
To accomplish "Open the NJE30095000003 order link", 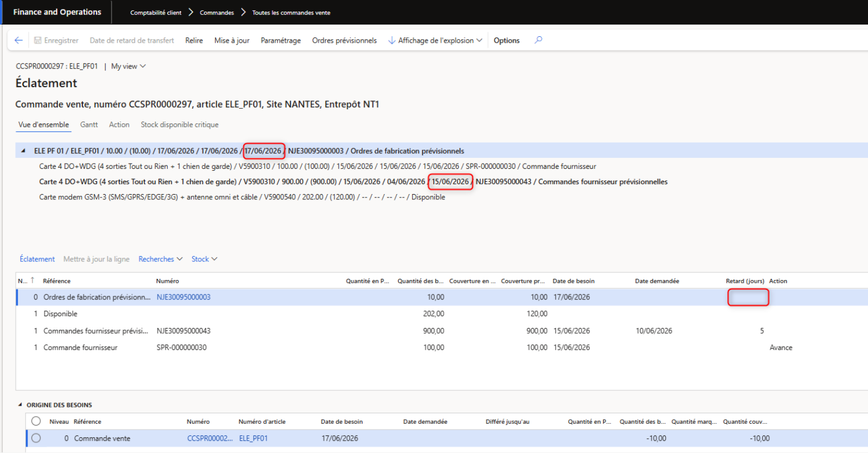I will coord(184,297).
